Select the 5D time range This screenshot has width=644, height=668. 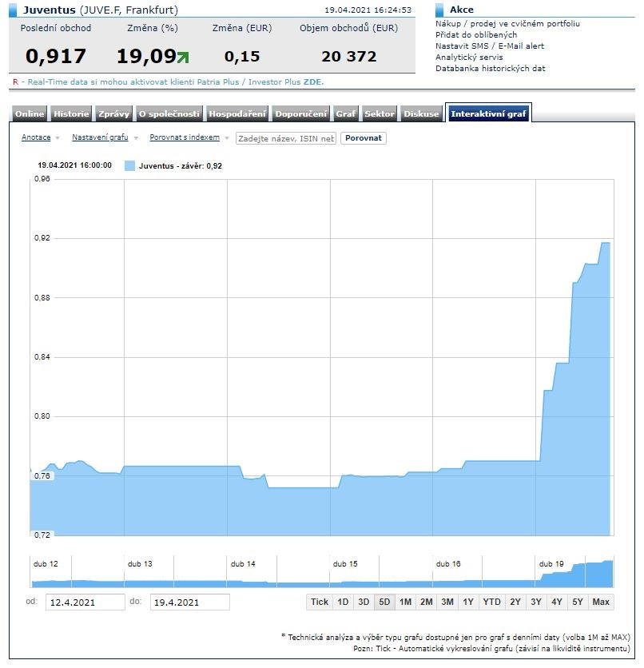384,602
